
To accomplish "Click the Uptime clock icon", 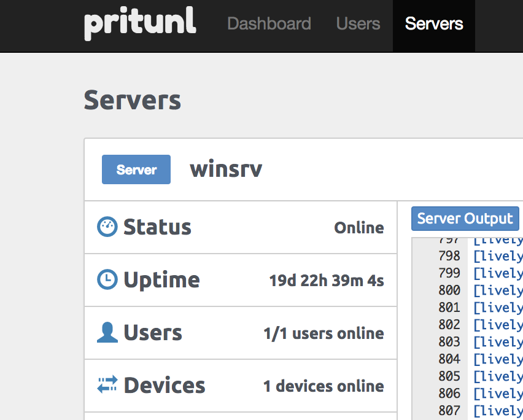I will tap(107, 279).
